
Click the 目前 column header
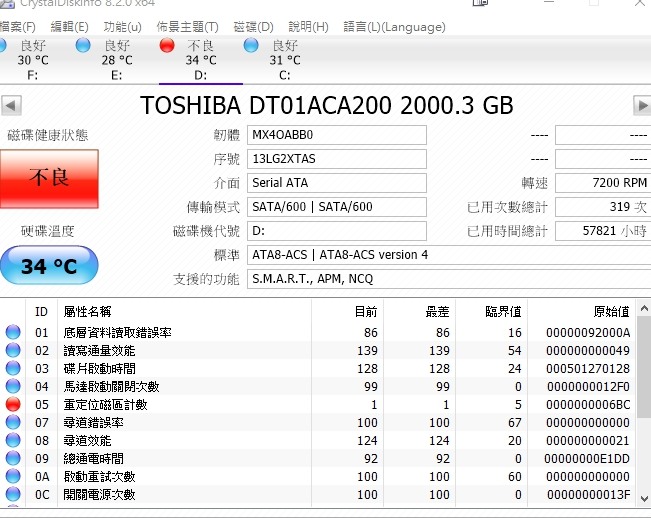(x=348, y=312)
